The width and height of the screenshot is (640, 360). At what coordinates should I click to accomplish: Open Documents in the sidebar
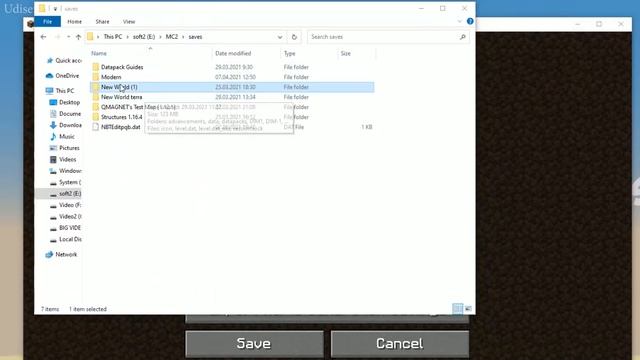(x=70, y=113)
